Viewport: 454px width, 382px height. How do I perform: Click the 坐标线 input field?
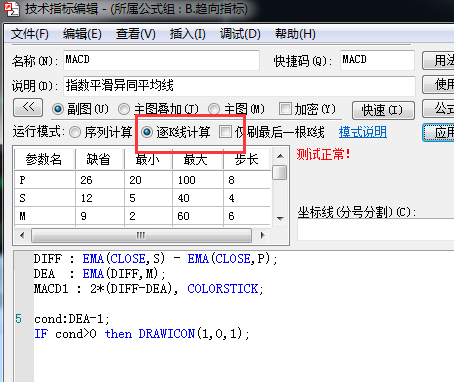376,229
